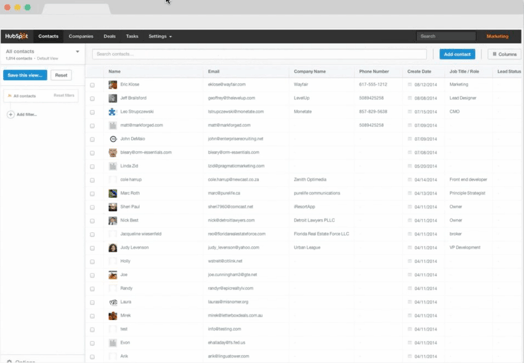The height and width of the screenshot is (363, 524).
Task: Open the Columns chooser
Action: tap(504, 54)
